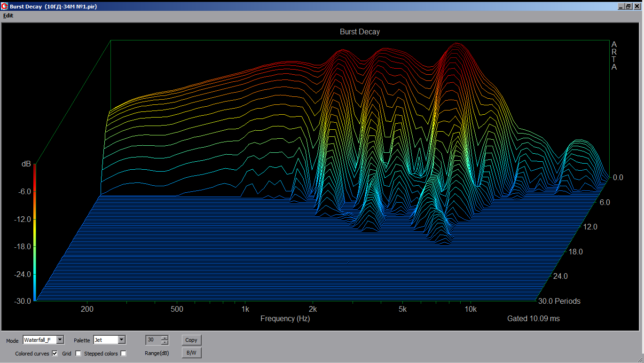Open the Edit menu

coord(8,16)
